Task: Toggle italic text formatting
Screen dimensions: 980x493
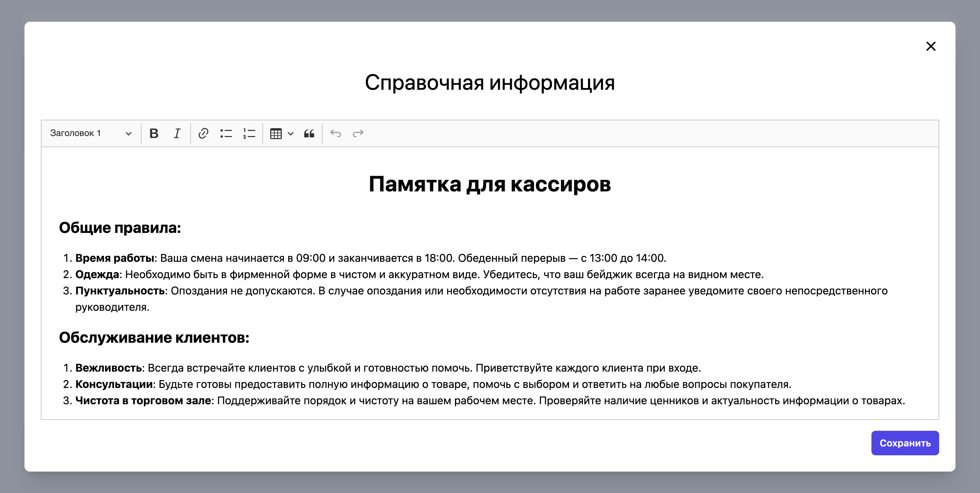Action: 177,133
